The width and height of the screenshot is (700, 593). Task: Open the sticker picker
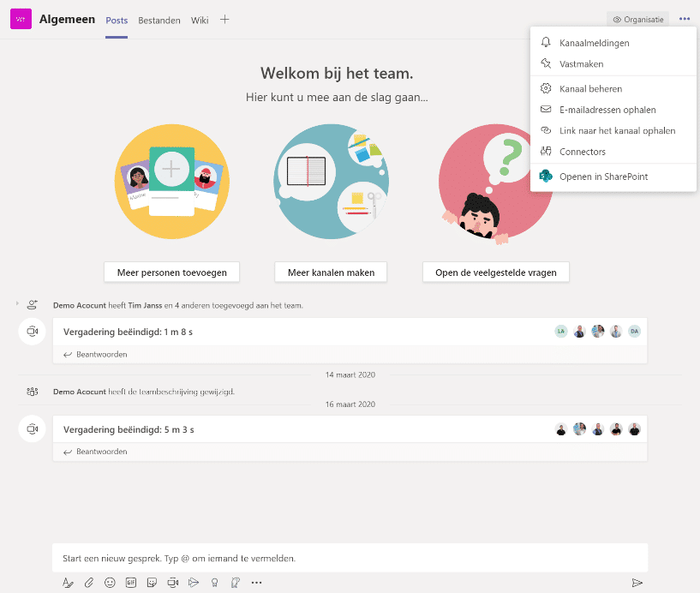coord(152,583)
